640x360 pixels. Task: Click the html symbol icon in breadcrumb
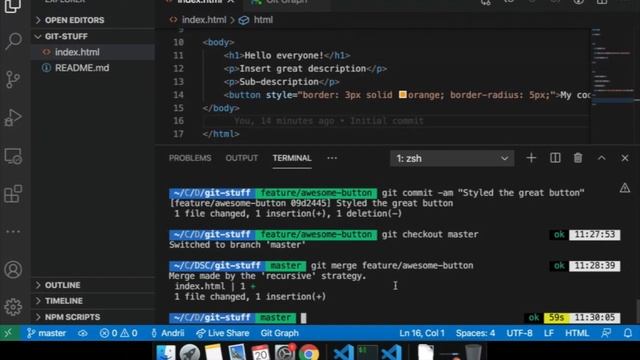(244, 20)
